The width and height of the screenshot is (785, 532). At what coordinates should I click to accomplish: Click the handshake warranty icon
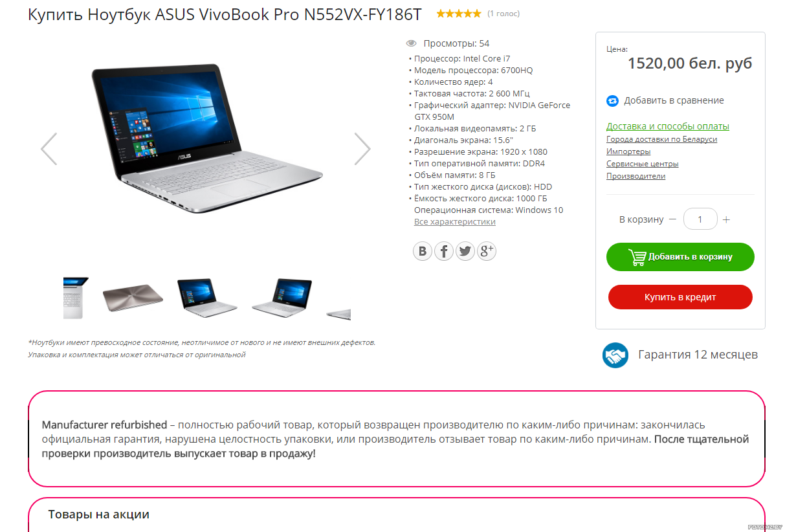point(615,355)
